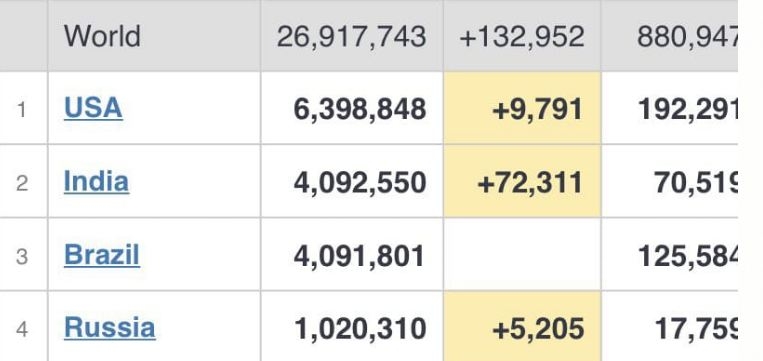Click USA new cases +9,791 cell

tap(522, 108)
